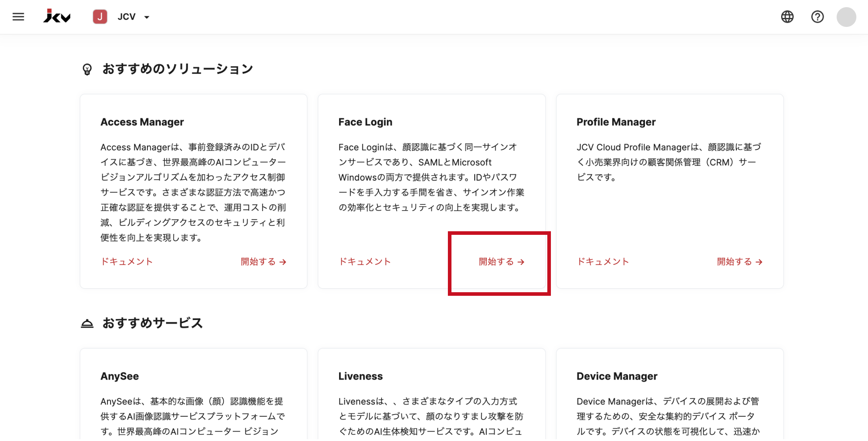
Task: Click 開始する on the Profile Manager card
Action: click(x=740, y=262)
